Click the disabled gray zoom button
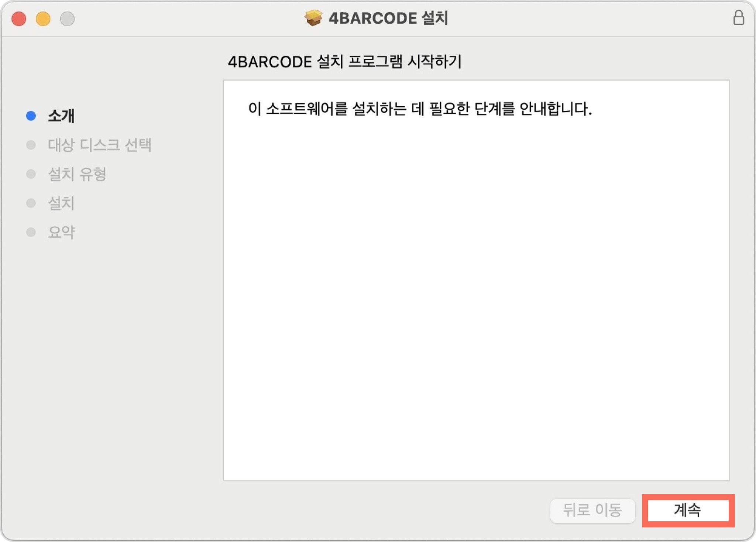The height and width of the screenshot is (542, 756). coord(67,19)
